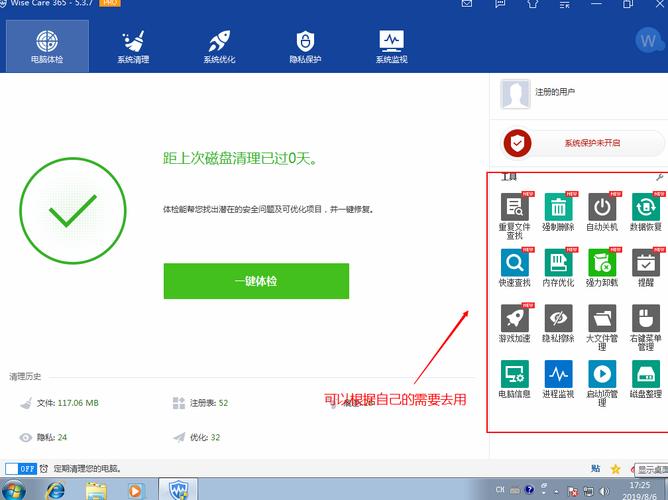Click the 优化: 32 history entry

[x=197, y=437]
